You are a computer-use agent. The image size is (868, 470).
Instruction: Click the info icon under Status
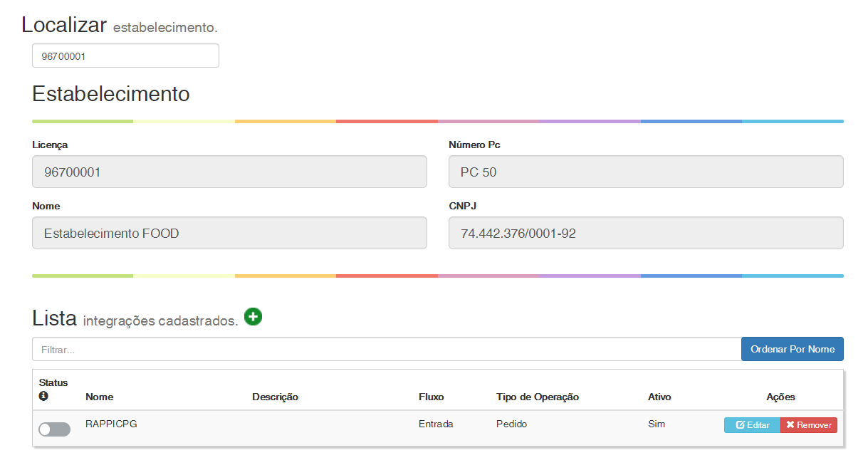43,396
